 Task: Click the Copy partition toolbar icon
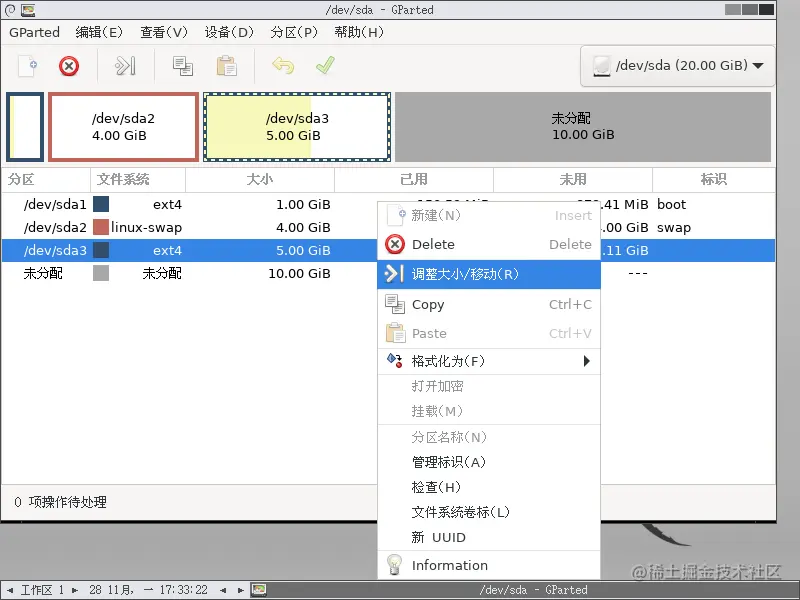183,66
